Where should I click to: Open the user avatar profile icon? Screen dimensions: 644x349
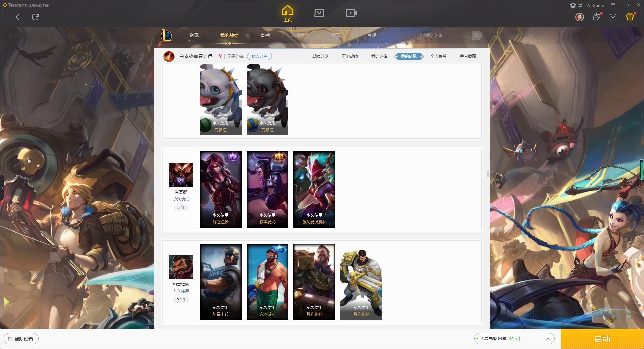(x=579, y=17)
